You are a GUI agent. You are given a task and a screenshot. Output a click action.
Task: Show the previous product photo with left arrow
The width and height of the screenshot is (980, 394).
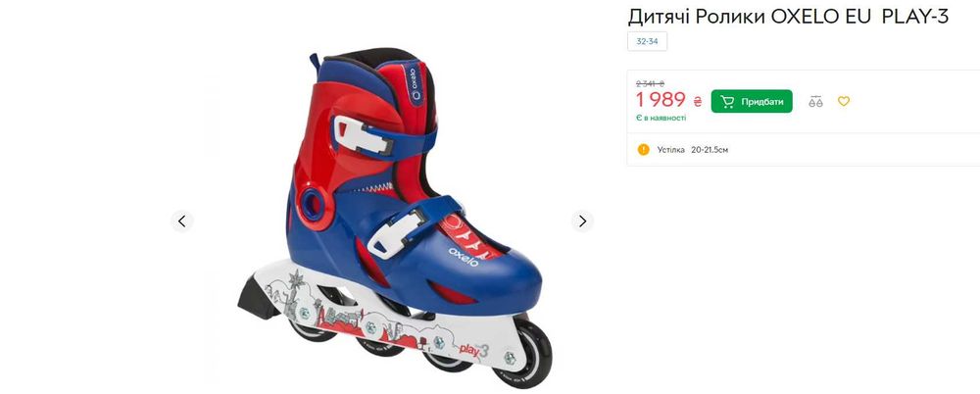182,221
